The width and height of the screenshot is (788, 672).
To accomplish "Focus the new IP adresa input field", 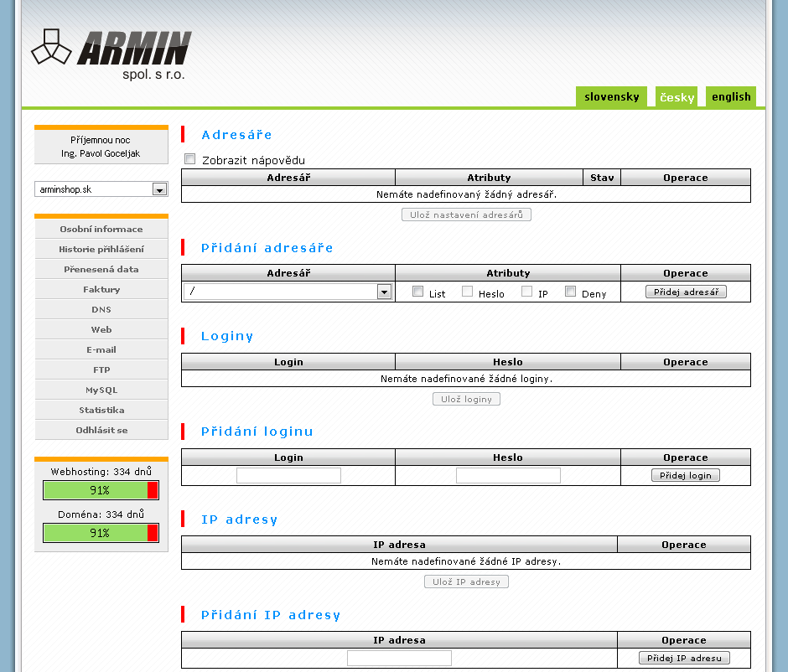I will pos(399,658).
